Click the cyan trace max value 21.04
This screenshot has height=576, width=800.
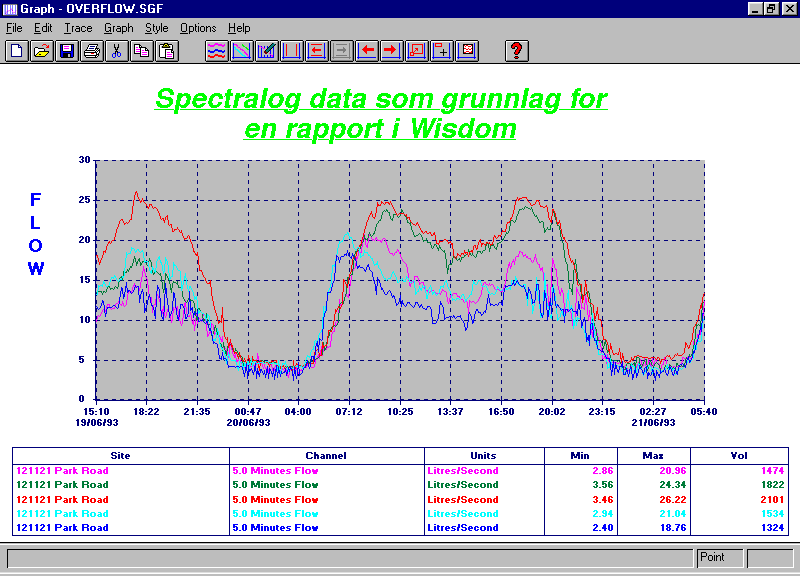[x=673, y=514]
